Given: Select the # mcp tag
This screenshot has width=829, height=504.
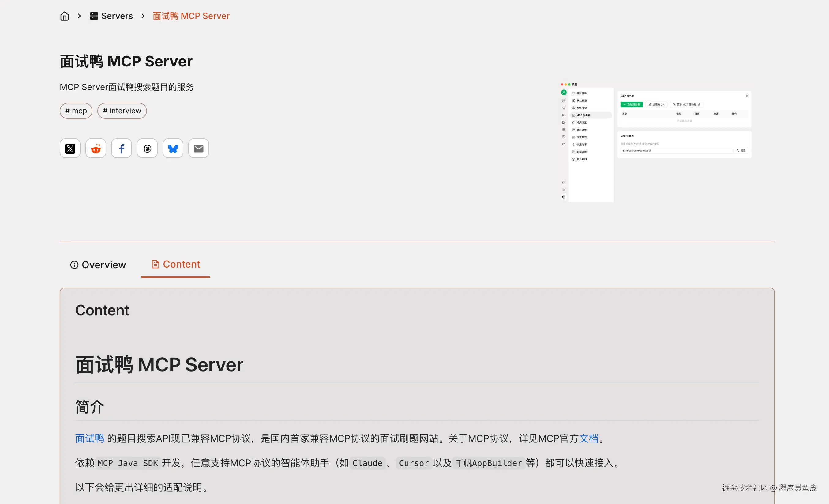Looking at the screenshot, I should point(76,111).
